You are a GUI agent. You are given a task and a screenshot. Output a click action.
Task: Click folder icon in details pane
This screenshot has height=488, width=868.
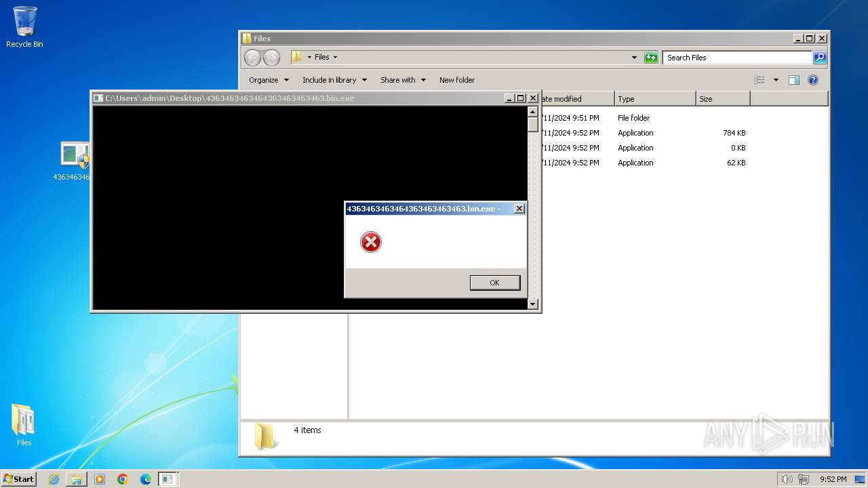click(264, 436)
